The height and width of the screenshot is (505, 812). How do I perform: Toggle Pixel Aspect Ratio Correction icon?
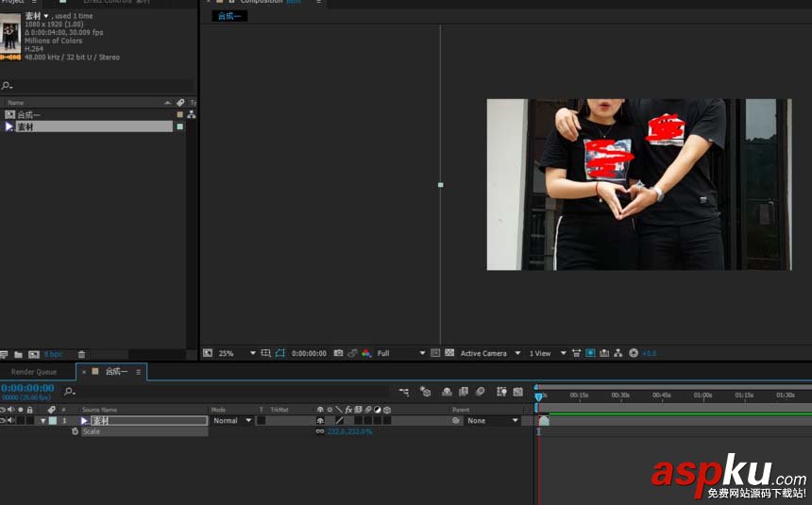click(x=576, y=353)
